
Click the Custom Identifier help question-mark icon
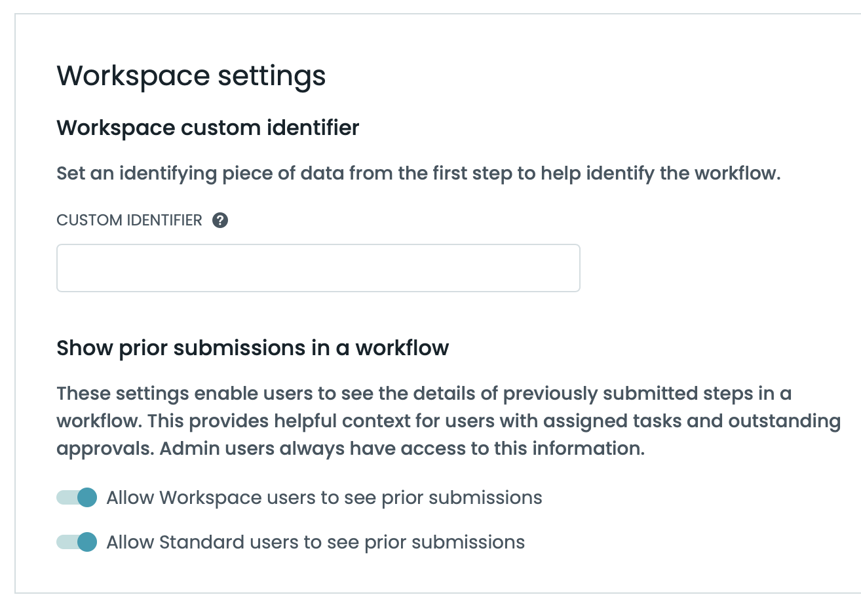(x=220, y=220)
